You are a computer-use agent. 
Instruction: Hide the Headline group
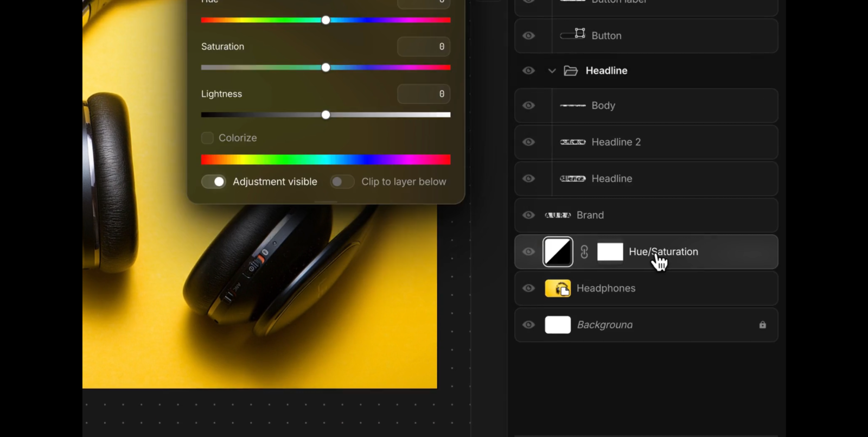pos(528,71)
